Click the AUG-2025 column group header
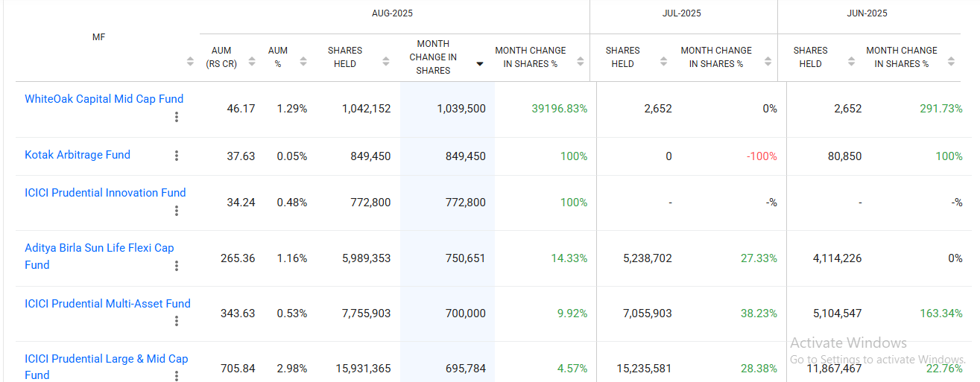Image resolution: width=980 pixels, height=382 pixels. [392, 13]
